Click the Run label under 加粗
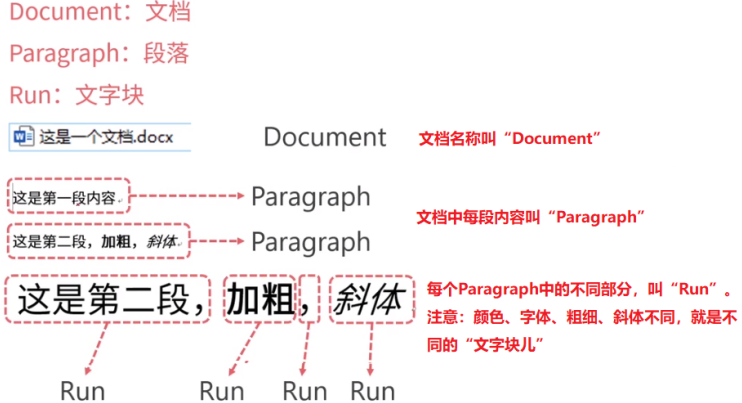Image resolution: width=742 pixels, height=403 pixels. [x=222, y=391]
